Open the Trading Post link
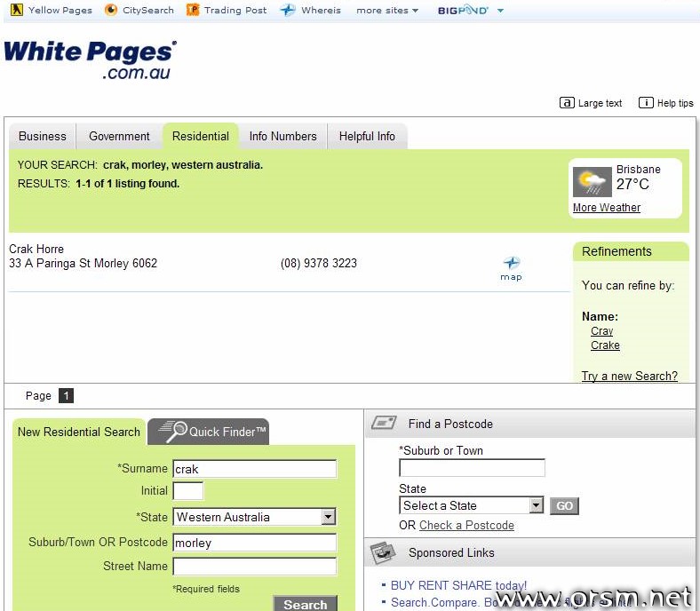 (235, 11)
